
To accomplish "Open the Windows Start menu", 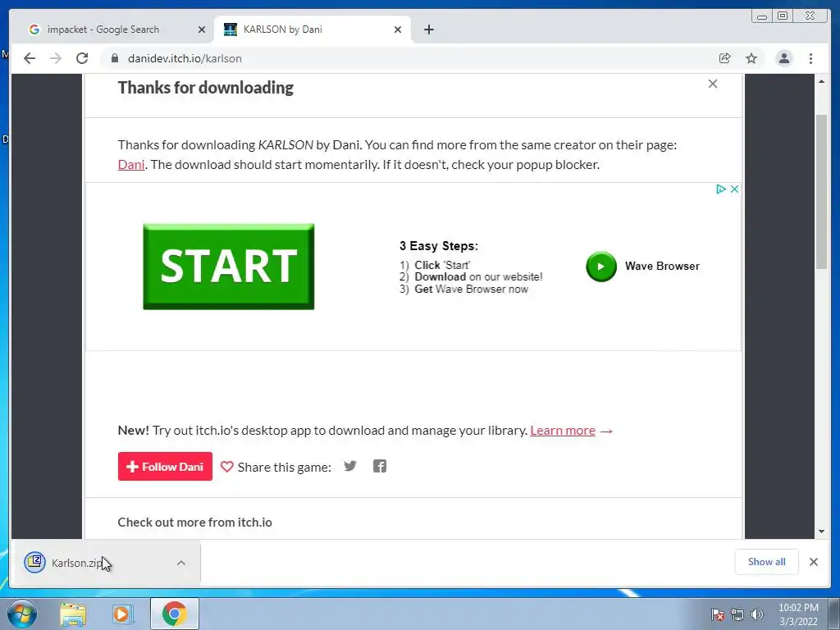I will 22,614.
